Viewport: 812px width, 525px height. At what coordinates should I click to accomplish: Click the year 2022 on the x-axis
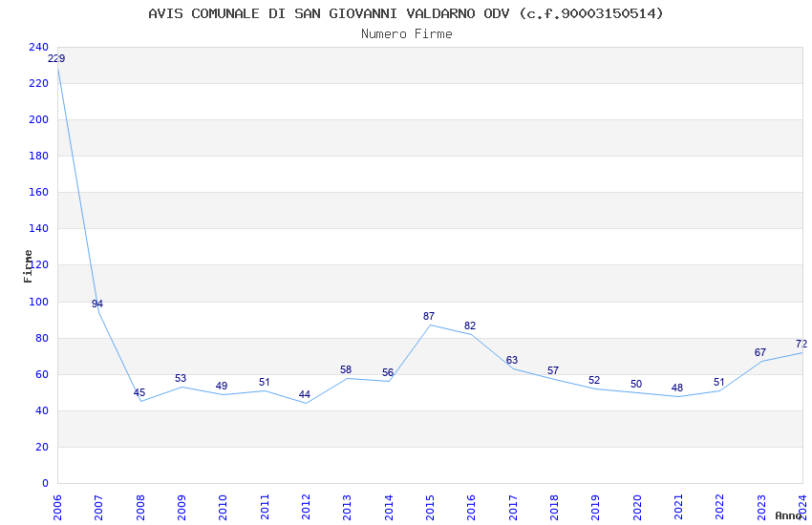[720, 508]
